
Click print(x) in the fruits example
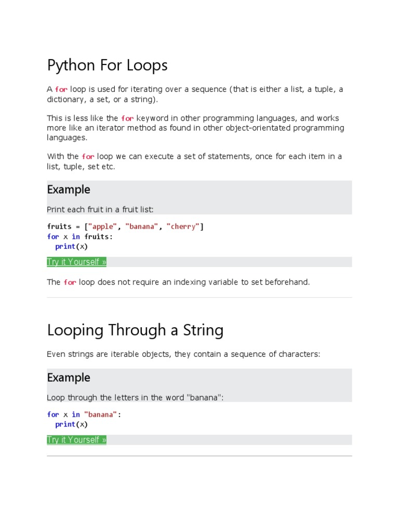coord(72,246)
